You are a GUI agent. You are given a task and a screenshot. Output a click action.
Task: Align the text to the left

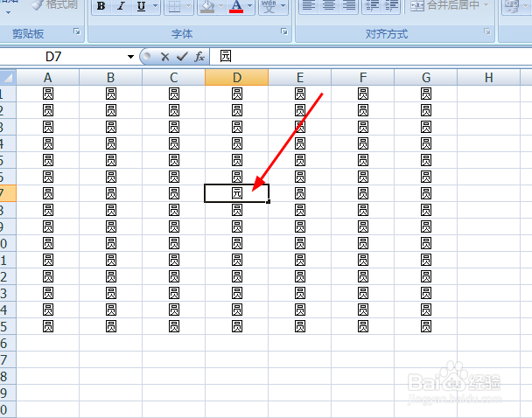[308, 6]
